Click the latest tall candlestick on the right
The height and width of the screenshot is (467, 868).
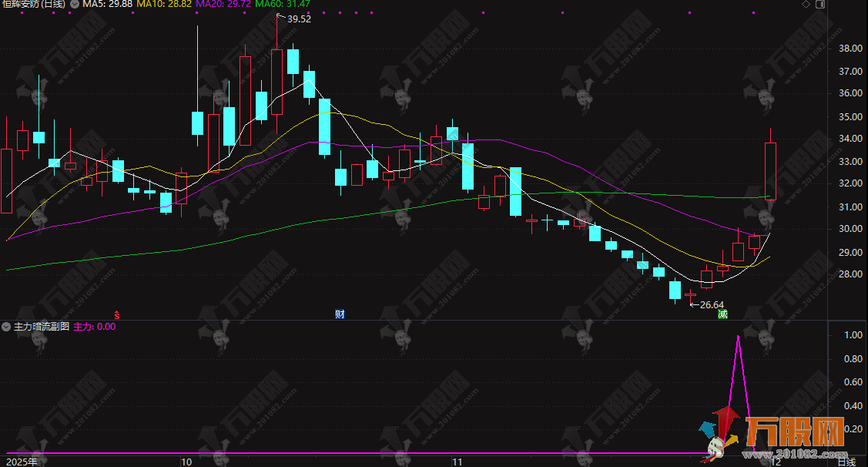[x=769, y=171]
